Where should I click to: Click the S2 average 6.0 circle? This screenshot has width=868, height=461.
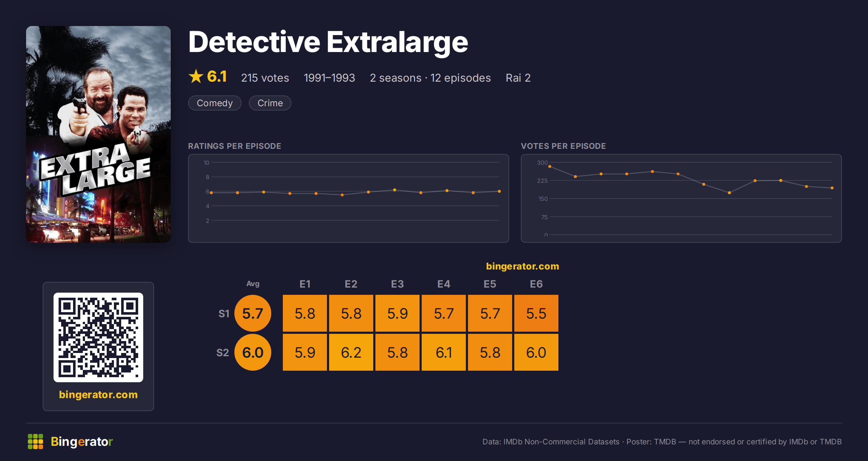coord(253,352)
